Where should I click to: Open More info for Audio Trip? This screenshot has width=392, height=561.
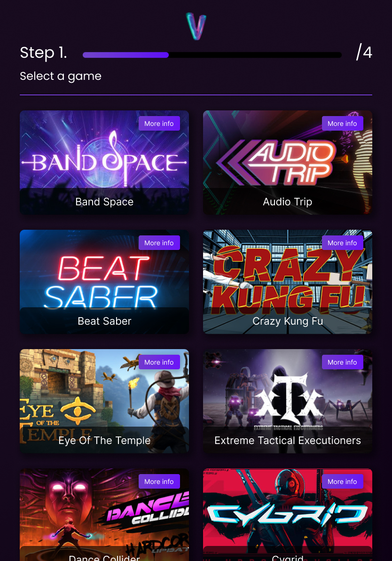pyautogui.click(x=342, y=124)
